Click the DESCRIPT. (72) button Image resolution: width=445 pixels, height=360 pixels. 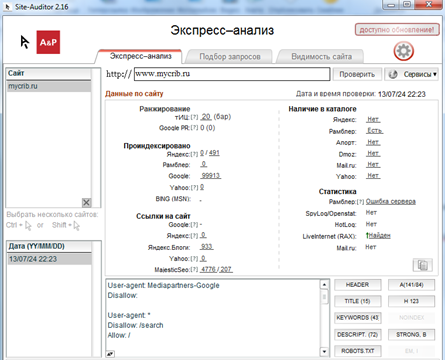tap(357, 334)
